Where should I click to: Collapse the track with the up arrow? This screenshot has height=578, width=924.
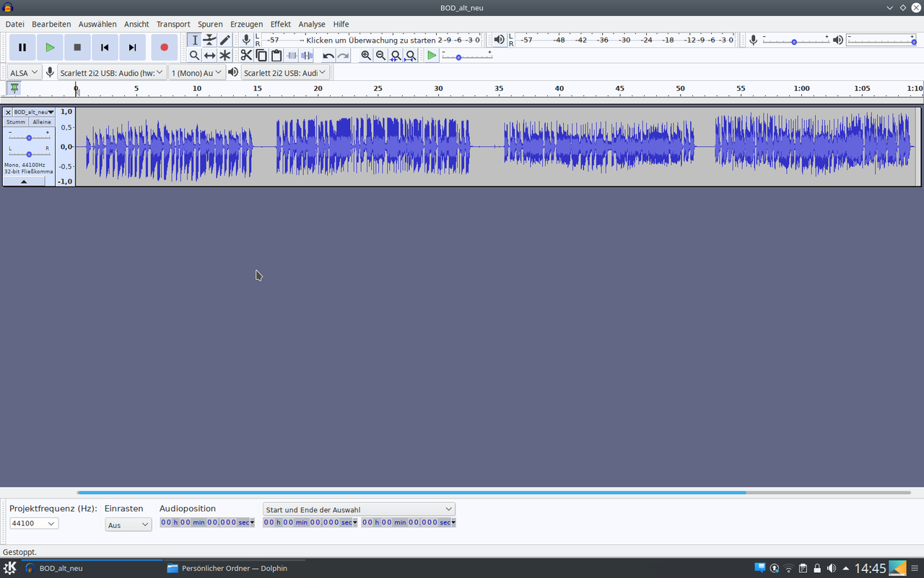(23, 182)
